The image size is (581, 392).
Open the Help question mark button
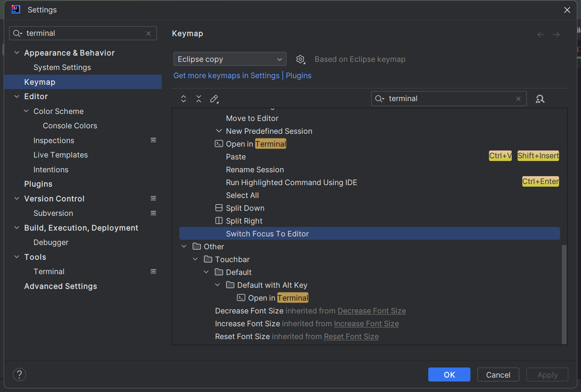tap(19, 374)
